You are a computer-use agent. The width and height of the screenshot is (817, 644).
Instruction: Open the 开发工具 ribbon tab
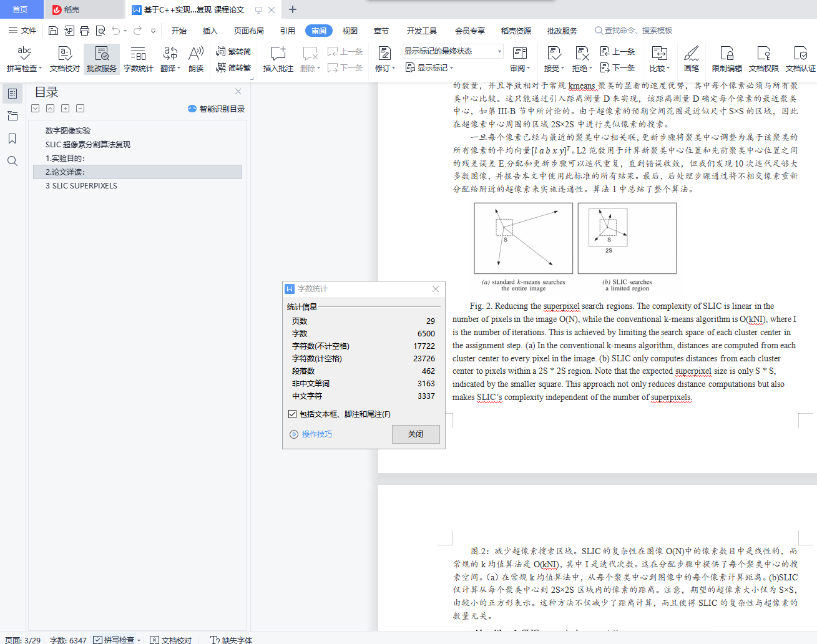point(422,31)
